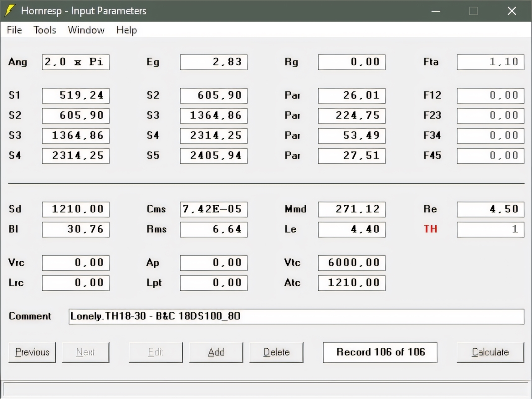Screen dimensions: 532x399
Task: Open the File menu
Action: (x=14, y=30)
